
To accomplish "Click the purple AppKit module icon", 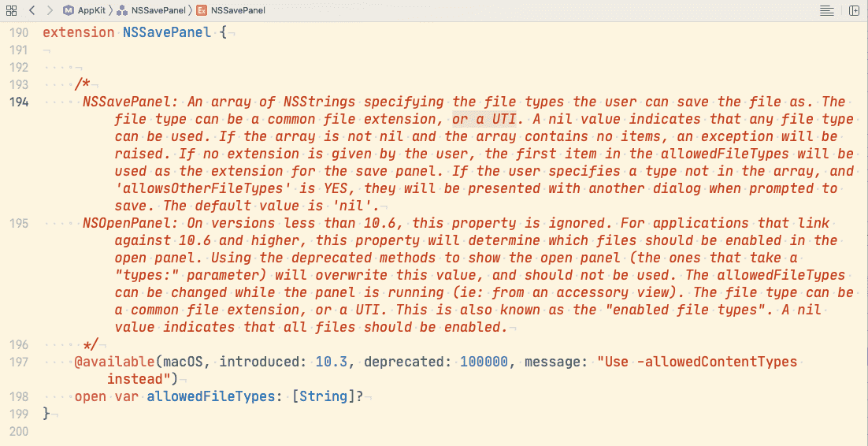I will point(69,10).
